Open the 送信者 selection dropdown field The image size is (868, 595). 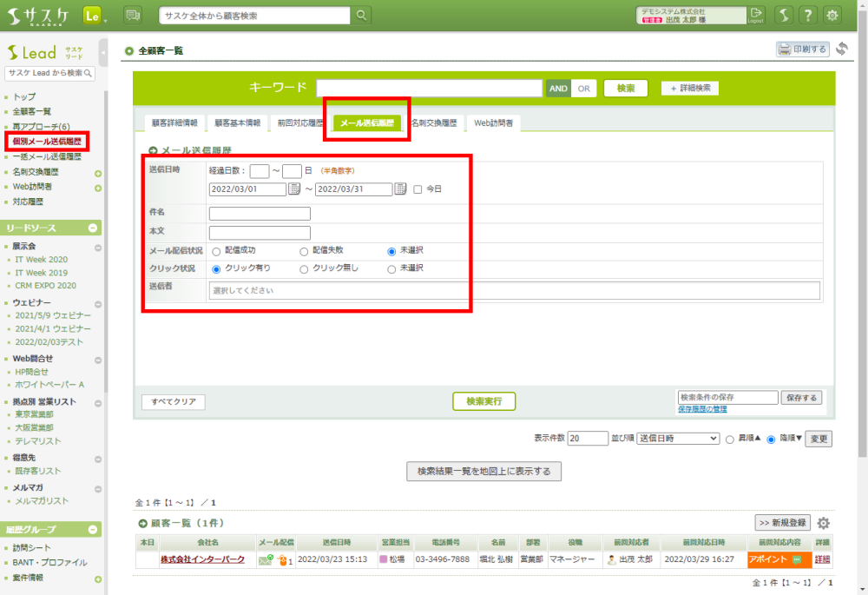click(x=514, y=291)
